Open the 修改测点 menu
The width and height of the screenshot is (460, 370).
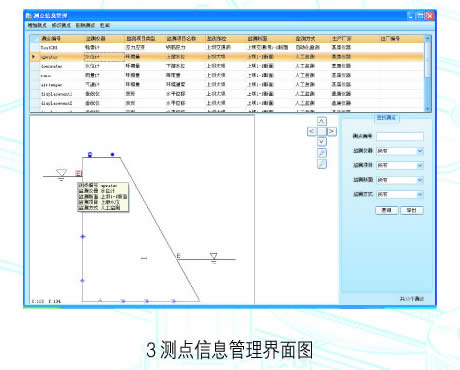61,25
